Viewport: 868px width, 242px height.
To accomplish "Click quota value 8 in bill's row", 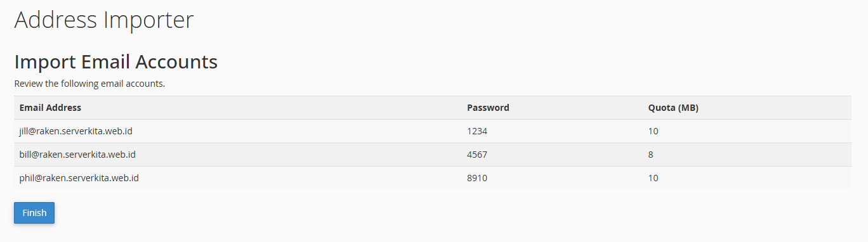I will (650, 154).
